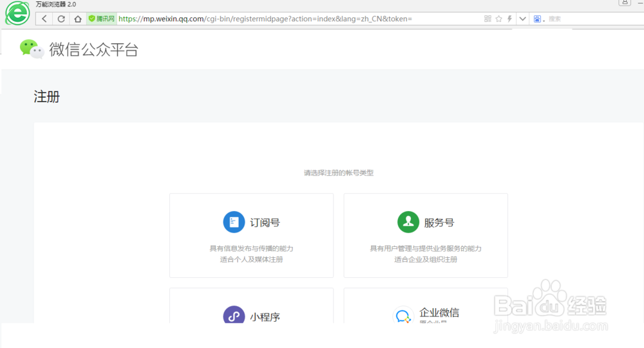Click the user account icon in title bar
The width and height of the screenshot is (644, 348).
click(624, 3)
